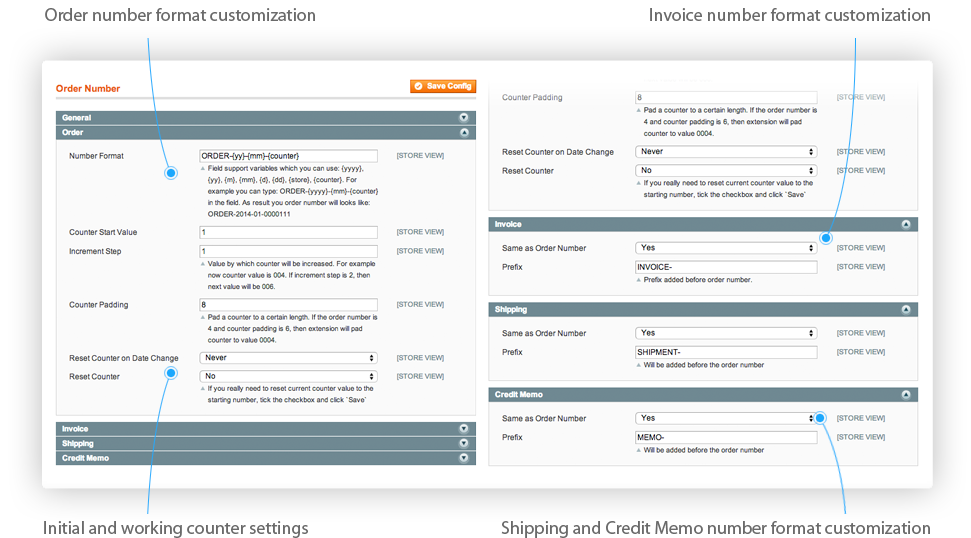The height and width of the screenshot is (538, 971).
Task: Click the Save Config button
Action: pos(443,87)
